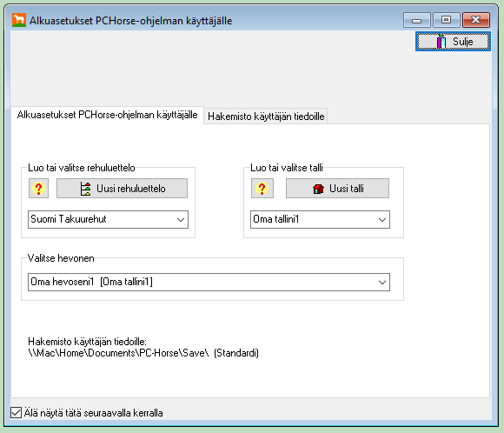Image resolution: width=504 pixels, height=433 pixels.
Task: Expand the Oma tallini1 stable dropdown arrow
Action: (x=382, y=220)
